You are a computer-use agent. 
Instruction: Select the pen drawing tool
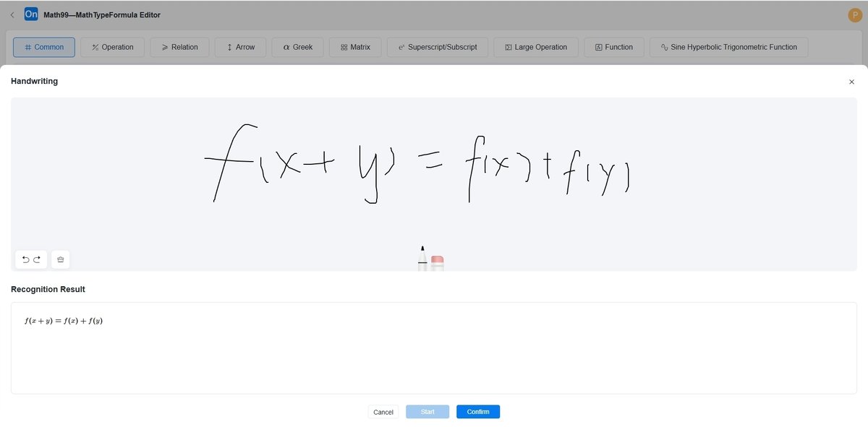(422, 259)
